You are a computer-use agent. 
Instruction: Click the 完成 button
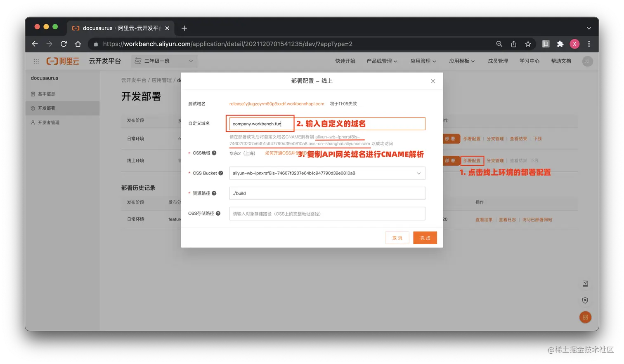tap(425, 238)
